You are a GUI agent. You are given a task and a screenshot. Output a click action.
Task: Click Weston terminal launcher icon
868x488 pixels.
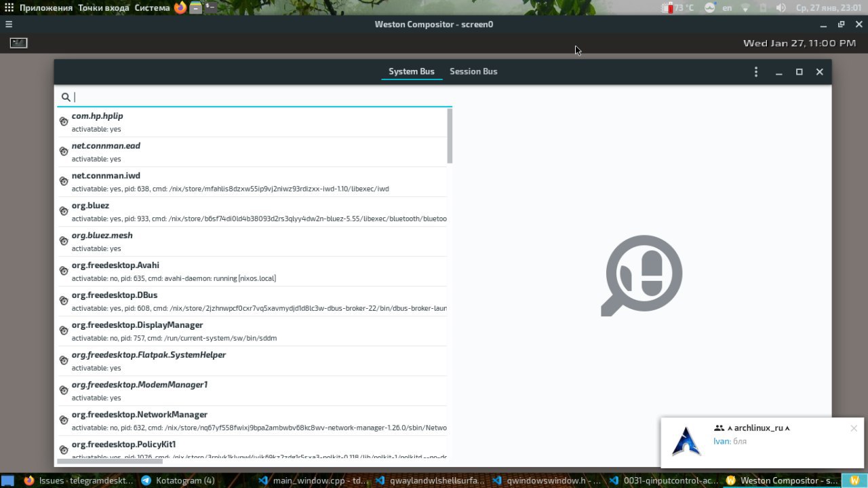click(x=18, y=43)
